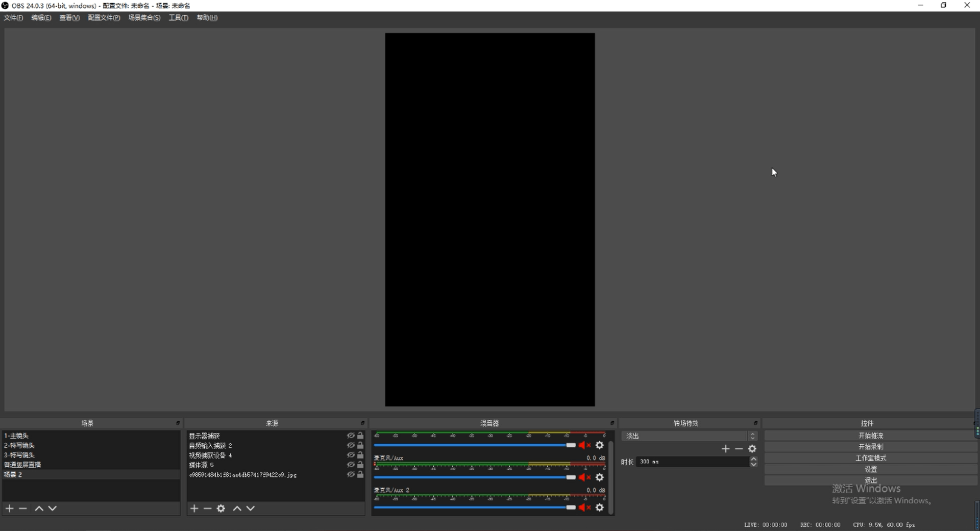
Task: Toggle visibility of the .jpg image source
Action: click(x=351, y=474)
